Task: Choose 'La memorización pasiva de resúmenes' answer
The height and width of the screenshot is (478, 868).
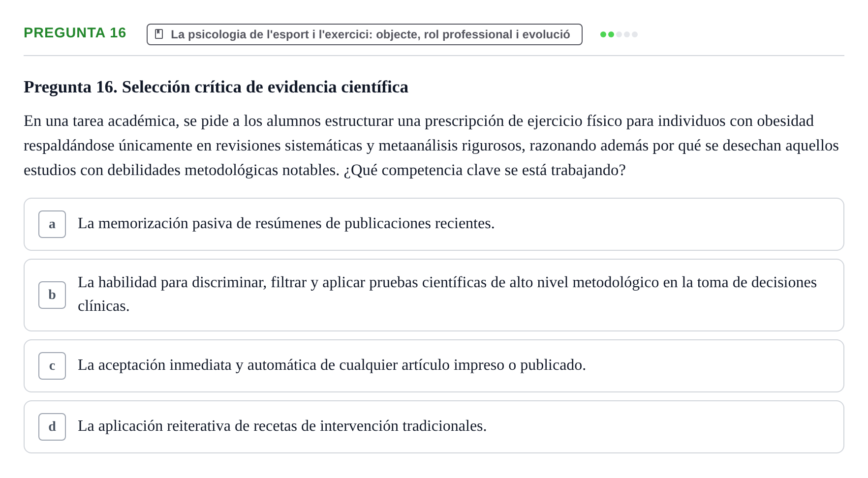Action: coord(434,224)
